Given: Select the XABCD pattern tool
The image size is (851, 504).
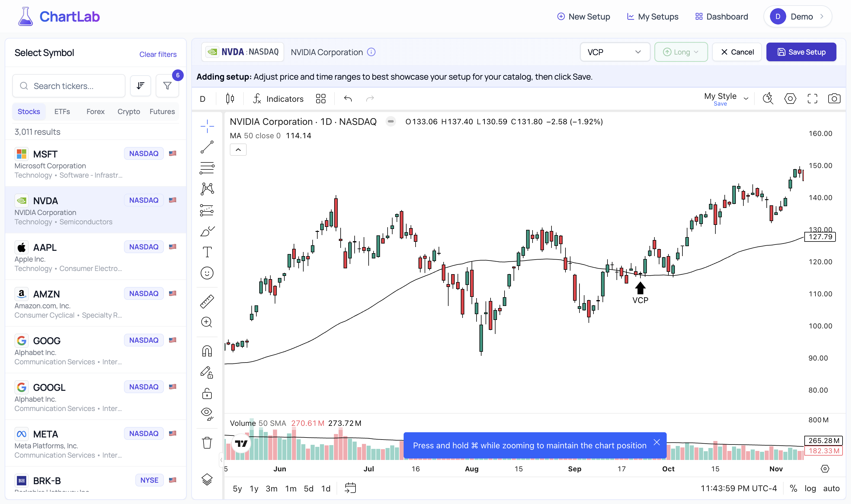Looking at the screenshot, I should 207,189.
